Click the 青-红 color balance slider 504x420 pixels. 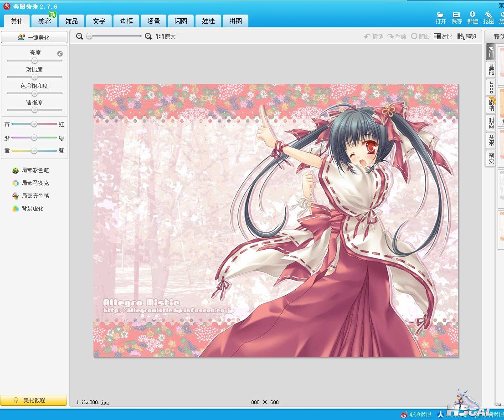coord(34,124)
